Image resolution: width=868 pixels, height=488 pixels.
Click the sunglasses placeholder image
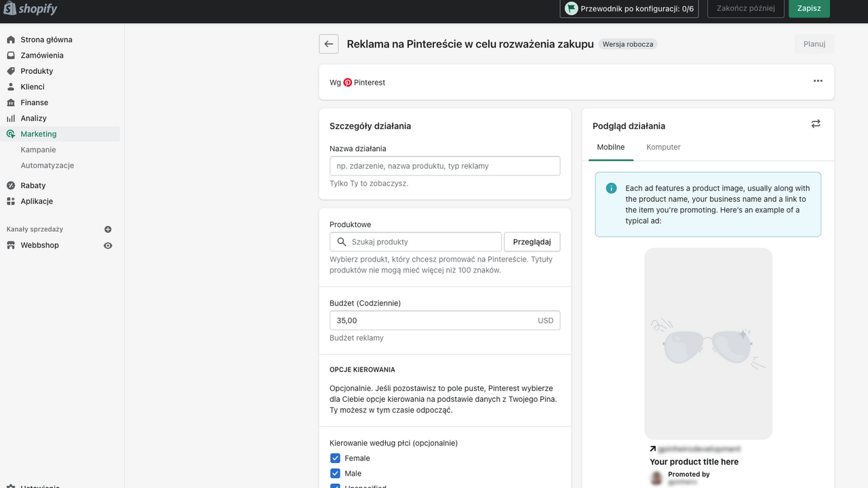click(x=709, y=344)
